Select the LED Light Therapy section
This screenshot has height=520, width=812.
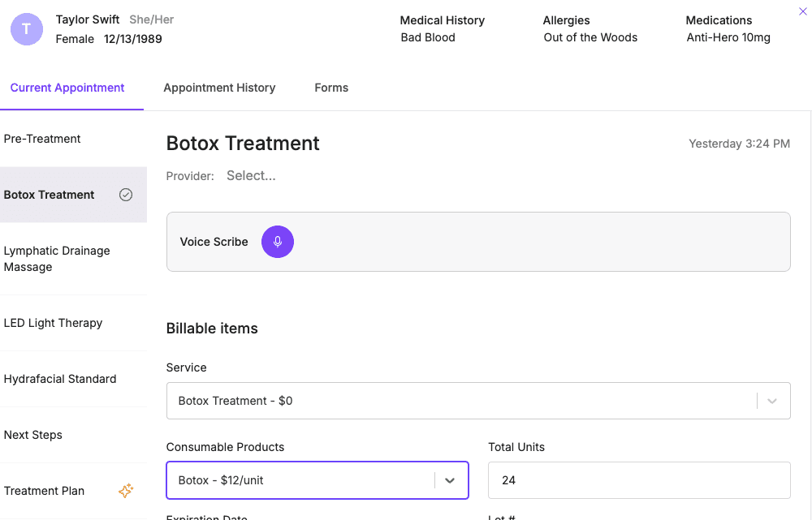tap(52, 323)
